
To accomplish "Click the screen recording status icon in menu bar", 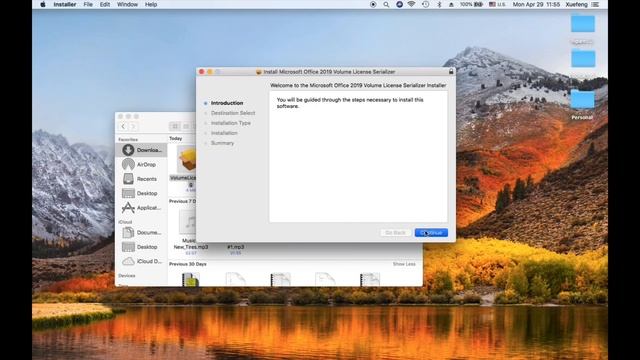I will click(x=373, y=4).
